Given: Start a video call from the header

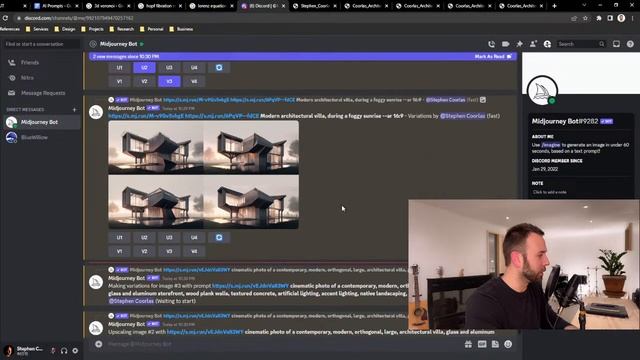Looking at the screenshot, I should point(505,44).
